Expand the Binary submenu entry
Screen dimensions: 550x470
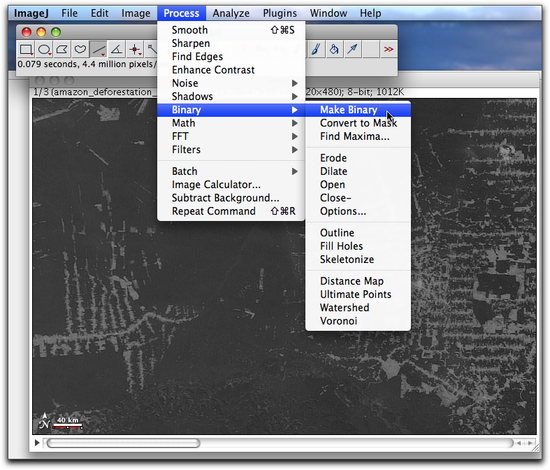pyautogui.click(x=231, y=110)
